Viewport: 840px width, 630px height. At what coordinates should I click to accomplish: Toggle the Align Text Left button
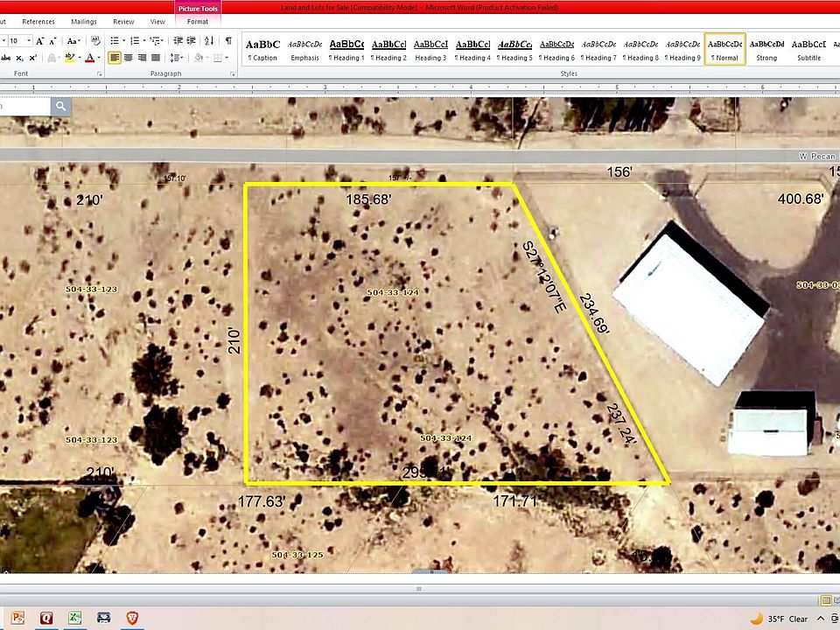[115, 58]
